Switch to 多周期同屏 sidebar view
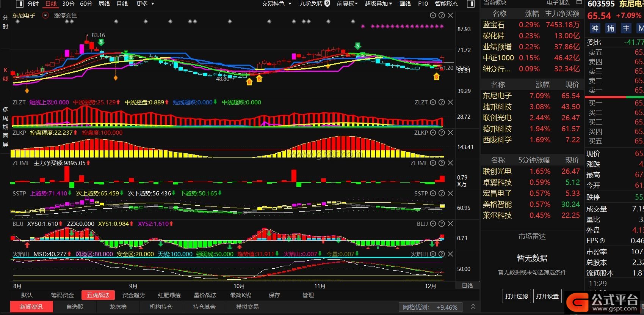This screenshot has height=315, width=644. [x=5, y=127]
